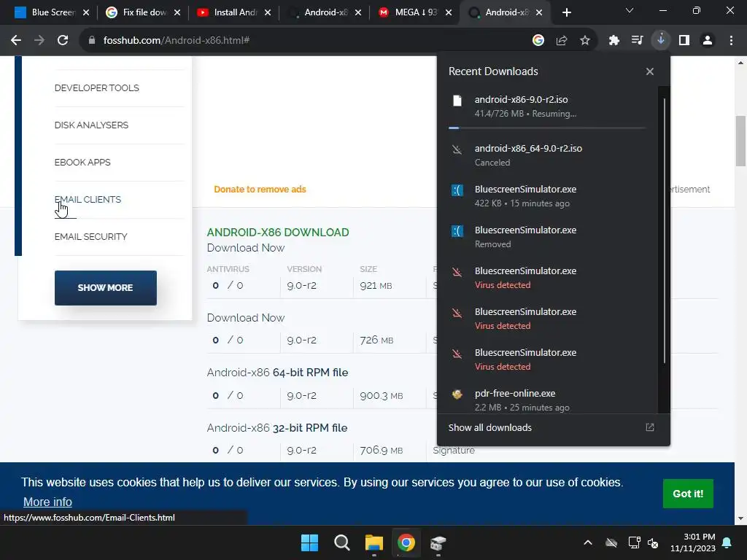Open EMAIL SECURITY category
Image resolution: width=747 pixels, height=560 pixels.
(x=90, y=237)
